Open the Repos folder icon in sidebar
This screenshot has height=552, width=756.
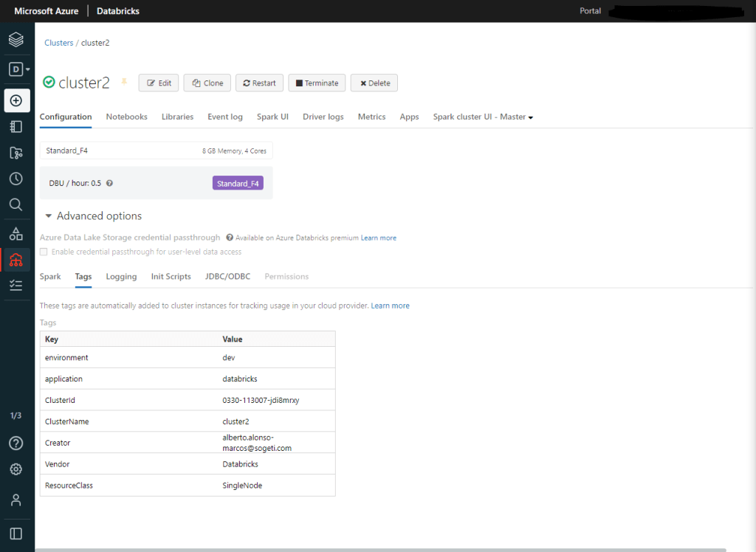(16, 153)
